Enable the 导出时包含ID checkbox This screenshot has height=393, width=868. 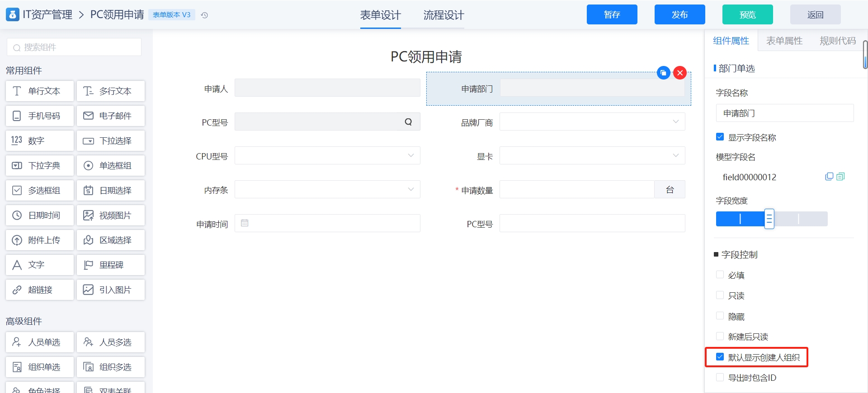720,377
